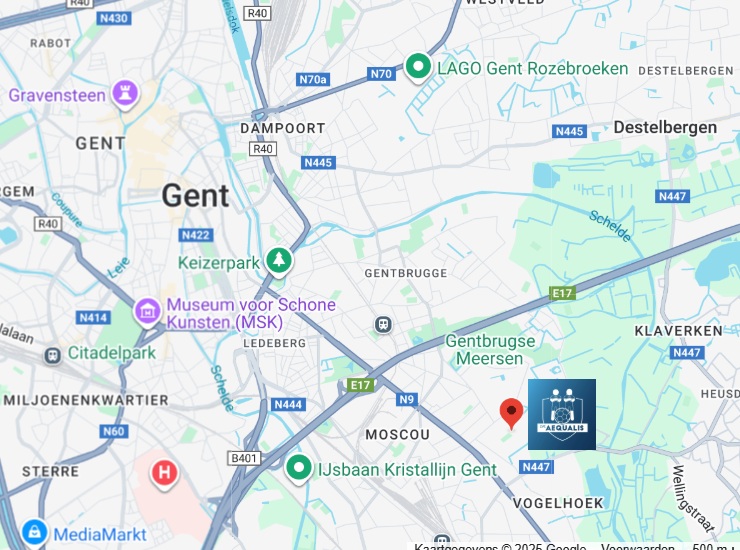Viewport: 740px width, 550px height.
Task: Select the B401 road badge
Action: (x=244, y=458)
